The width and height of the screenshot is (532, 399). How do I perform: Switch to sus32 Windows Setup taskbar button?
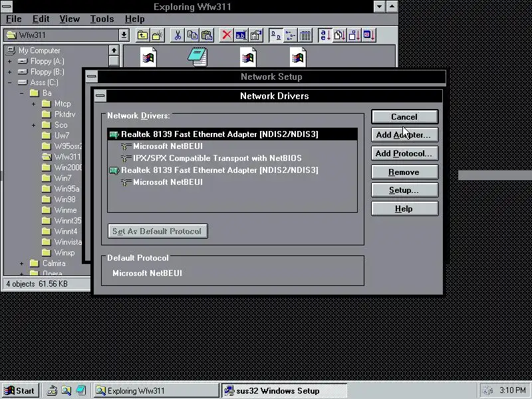[x=285, y=390]
